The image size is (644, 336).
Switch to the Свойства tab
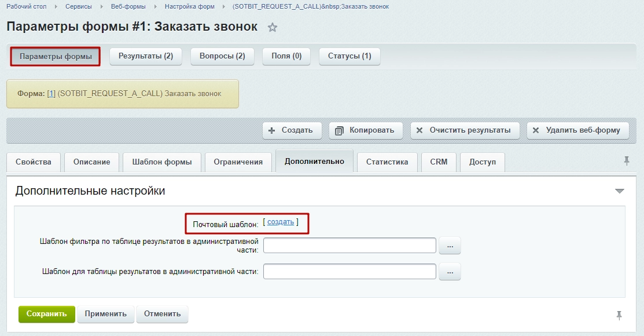pyautogui.click(x=33, y=162)
